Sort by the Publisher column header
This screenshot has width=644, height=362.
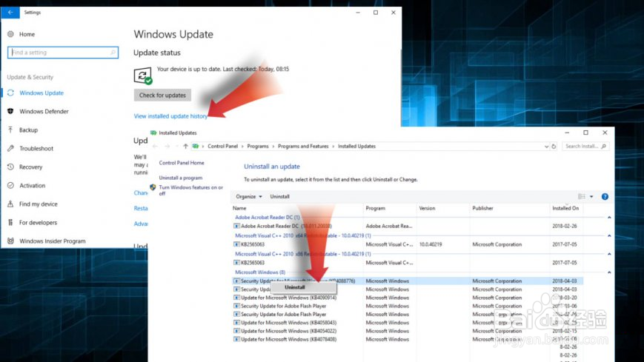pyautogui.click(x=482, y=209)
